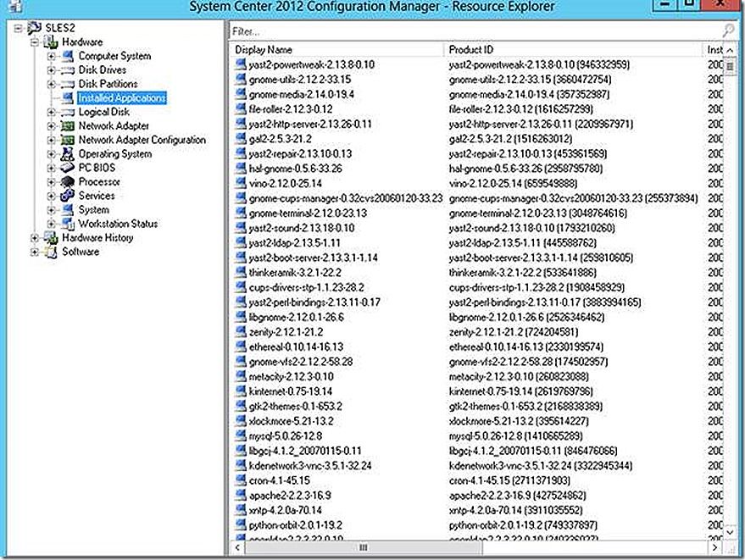
Task: Click product ID cron-4.1-45.15 (2711371903)
Action: coord(510,480)
